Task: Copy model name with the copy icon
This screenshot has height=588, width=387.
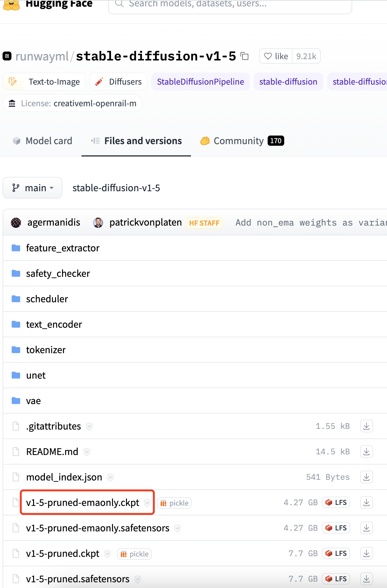Action: point(244,56)
